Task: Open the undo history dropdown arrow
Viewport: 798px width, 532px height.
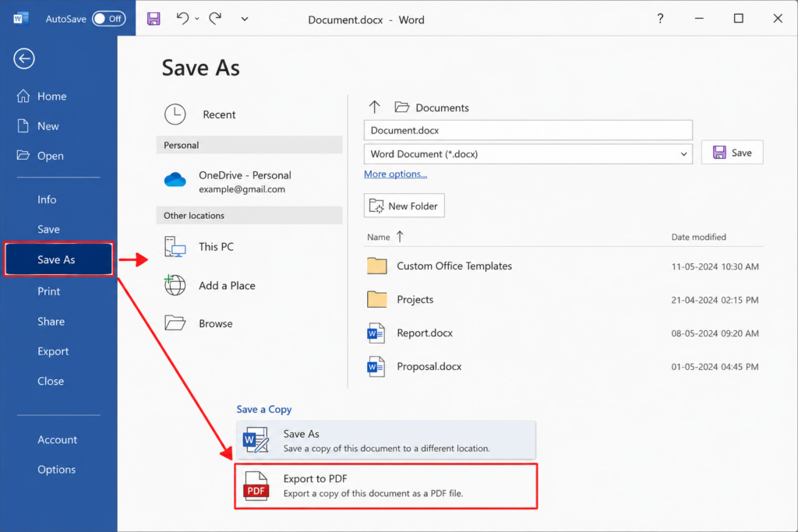Action: [197, 19]
